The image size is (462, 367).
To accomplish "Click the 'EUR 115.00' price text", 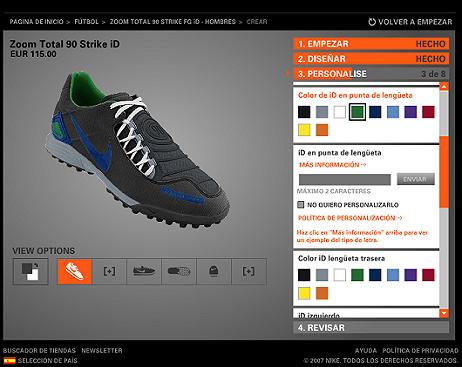I will coord(33,54).
